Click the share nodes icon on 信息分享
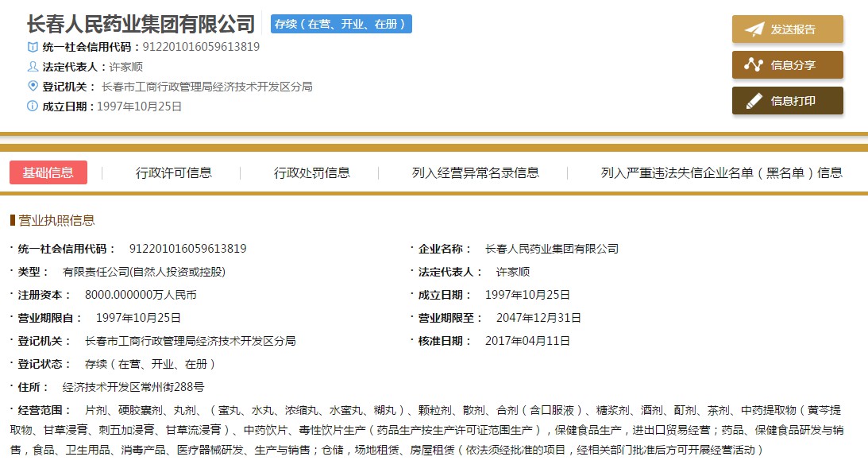The height and width of the screenshot is (476, 868). 754,65
